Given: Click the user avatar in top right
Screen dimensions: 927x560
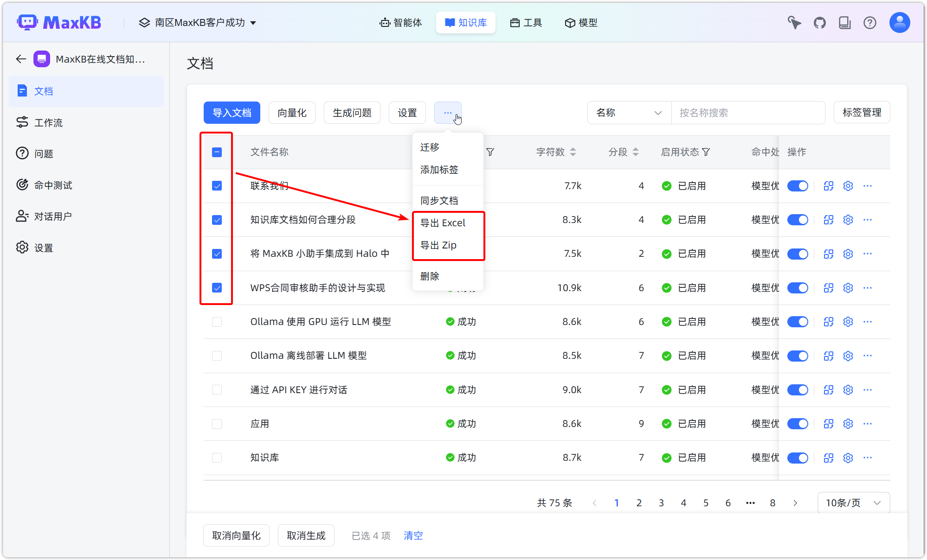Looking at the screenshot, I should pos(899,22).
